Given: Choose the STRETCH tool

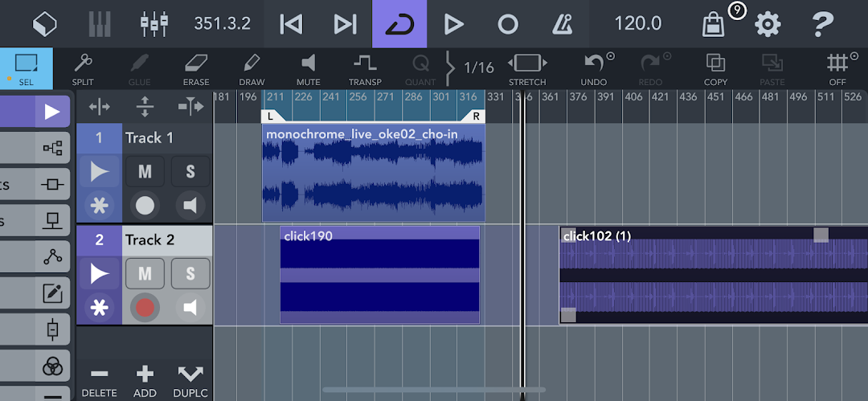Looking at the screenshot, I should 527,68.
